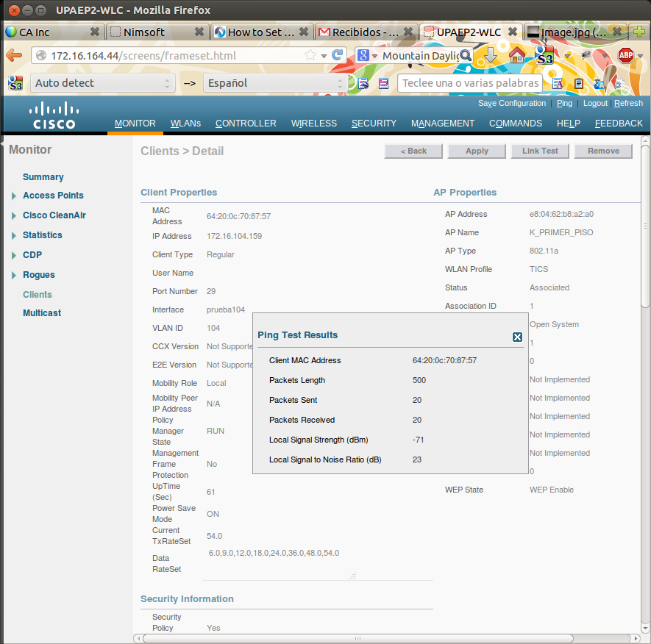Viewport: 651px width, 644px height.
Task: Click the translate page icon after Español
Action: (x=363, y=83)
